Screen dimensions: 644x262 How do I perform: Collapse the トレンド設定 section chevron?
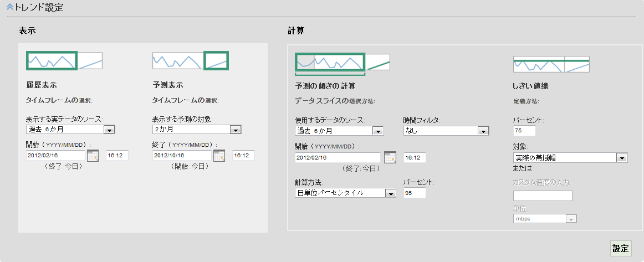pyautogui.click(x=9, y=8)
